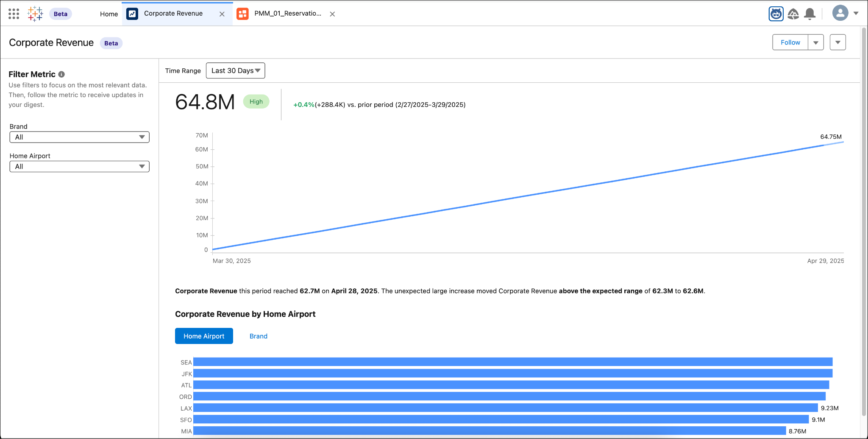Open the user profile avatar

click(x=840, y=13)
